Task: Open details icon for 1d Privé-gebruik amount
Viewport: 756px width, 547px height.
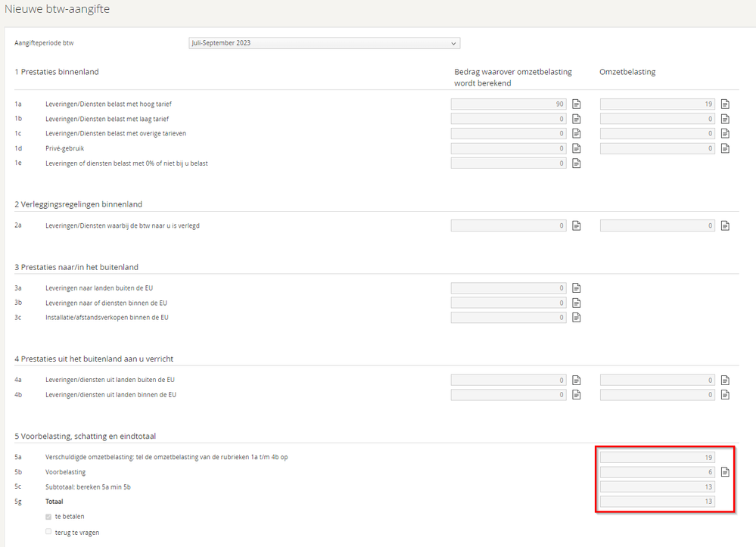Action: pyautogui.click(x=576, y=148)
